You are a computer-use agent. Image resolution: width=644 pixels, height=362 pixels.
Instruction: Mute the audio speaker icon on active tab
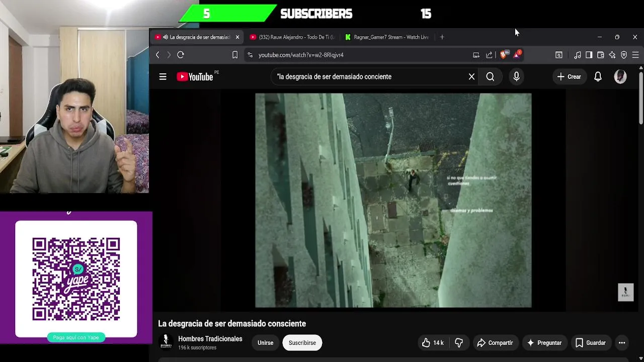[166, 37]
